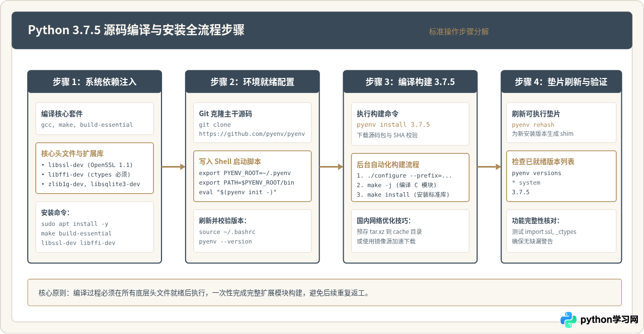Click list item "2. make -j (编译 C 模块)"
Image resolution: width=644 pixels, height=334 pixels.
397,185
